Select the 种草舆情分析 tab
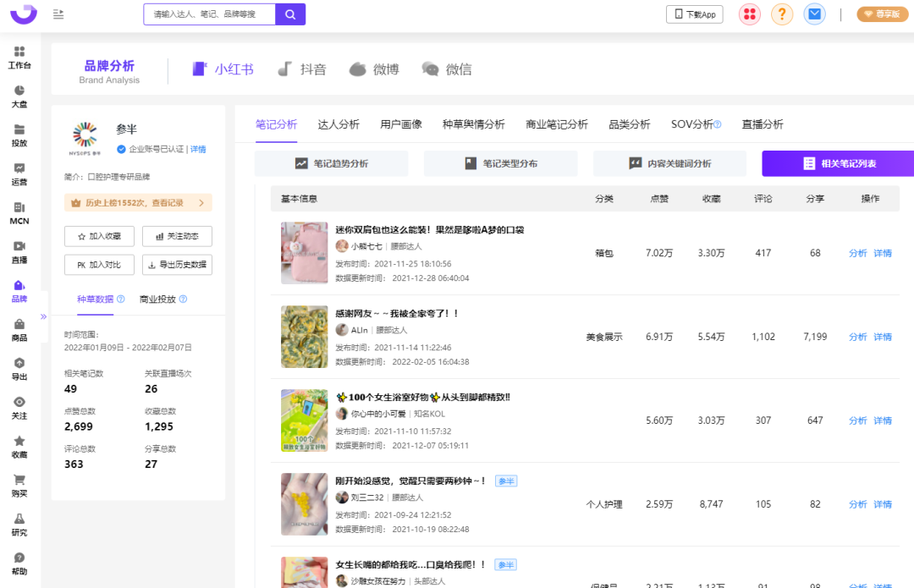The height and width of the screenshot is (588, 914). (473, 124)
